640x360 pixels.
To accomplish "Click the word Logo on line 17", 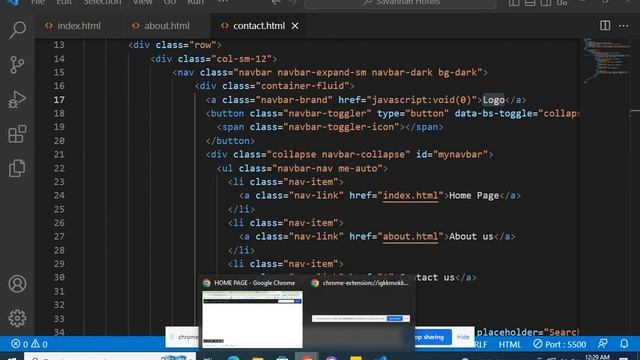I will (x=493, y=100).
